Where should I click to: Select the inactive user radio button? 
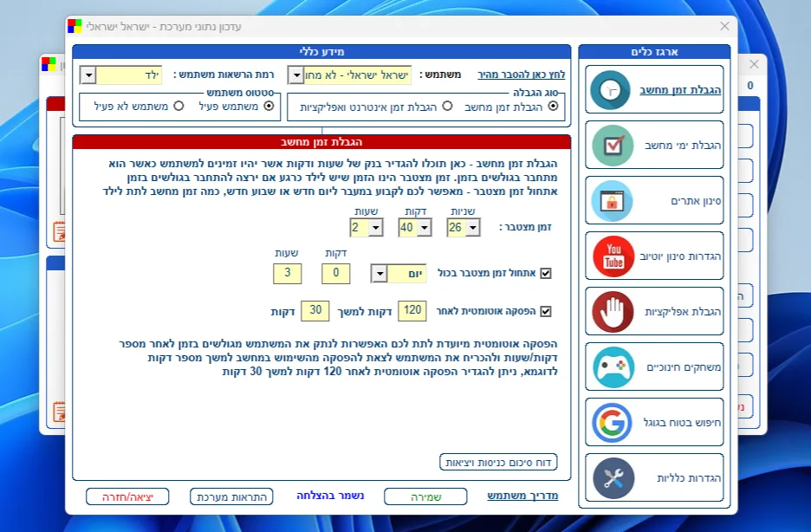point(179,106)
